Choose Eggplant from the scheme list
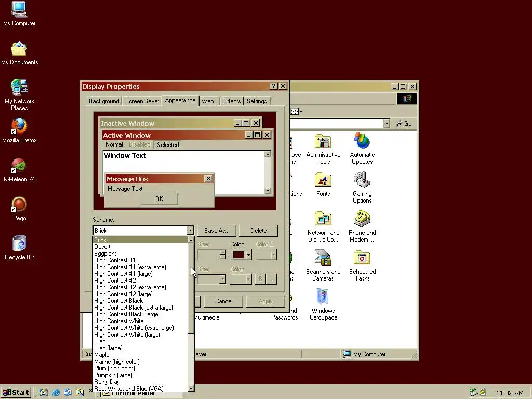The width and height of the screenshot is (532, 399). (140, 254)
